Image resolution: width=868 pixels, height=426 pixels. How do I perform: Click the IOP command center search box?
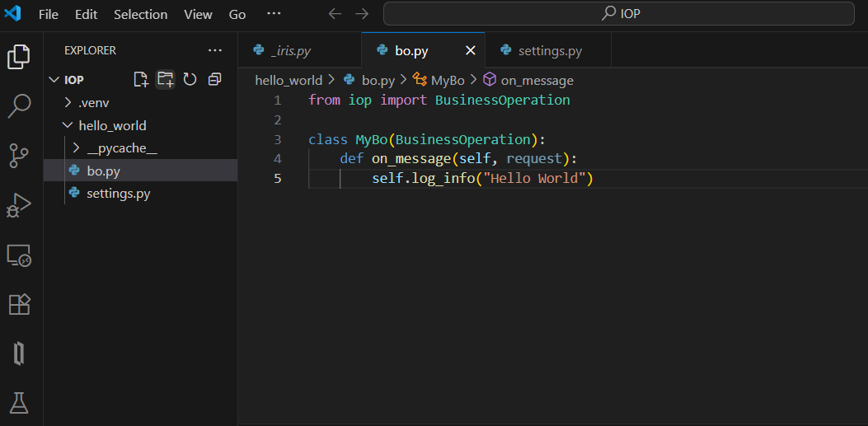[618, 14]
